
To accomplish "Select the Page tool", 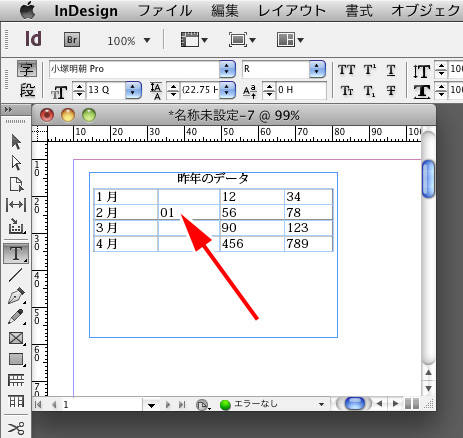I will tap(16, 184).
